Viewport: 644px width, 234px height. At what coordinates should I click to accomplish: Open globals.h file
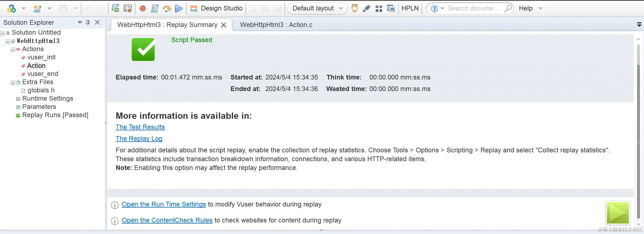[x=41, y=90]
